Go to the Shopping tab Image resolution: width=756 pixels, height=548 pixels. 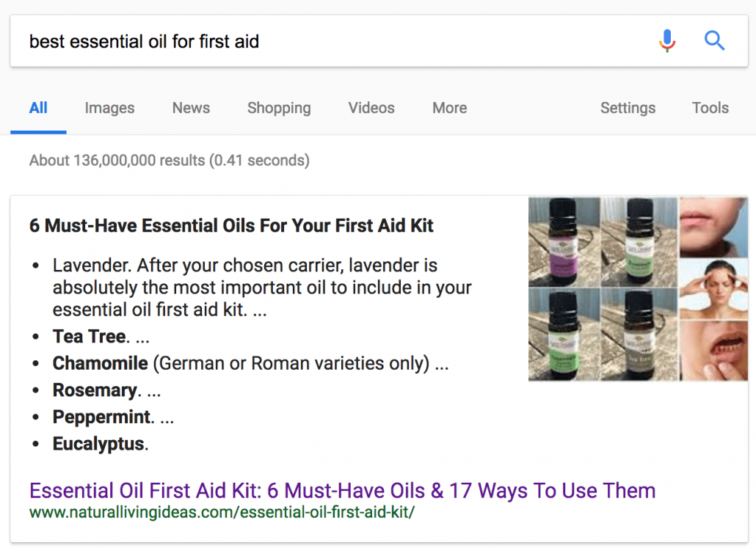tap(279, 108)
